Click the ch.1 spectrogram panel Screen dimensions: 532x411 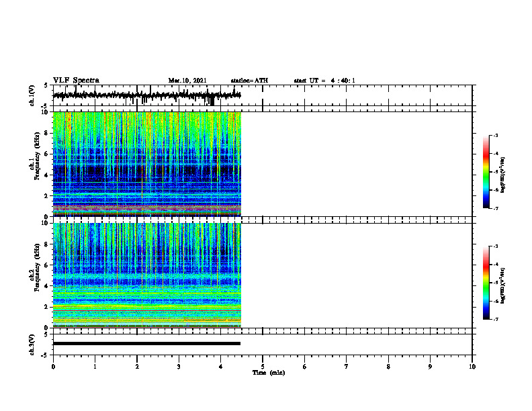pyautogui.click(x=147, y=164)
